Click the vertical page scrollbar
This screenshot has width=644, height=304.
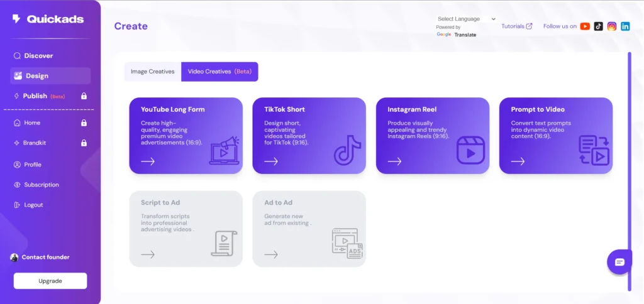click(629, 171)
